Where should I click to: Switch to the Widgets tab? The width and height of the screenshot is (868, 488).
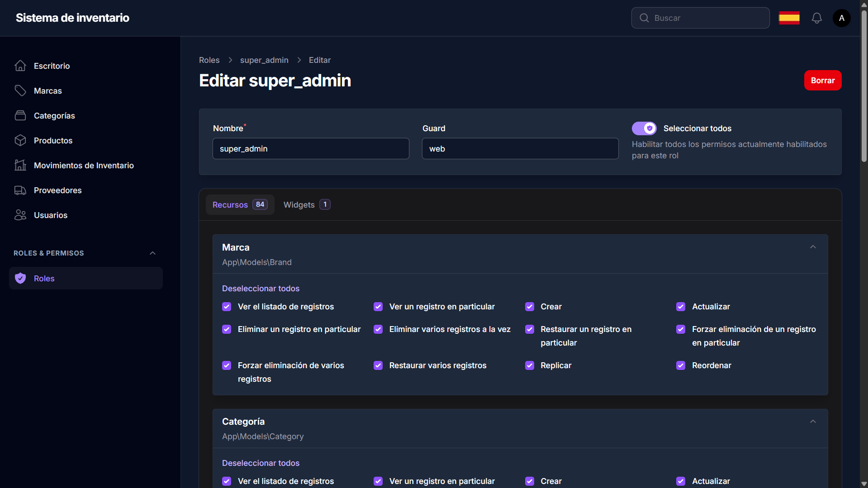click(307, 205)
